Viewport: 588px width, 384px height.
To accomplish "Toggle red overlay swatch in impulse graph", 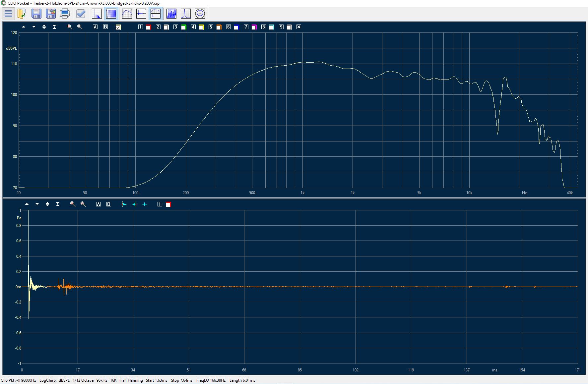I will (x=168, y=204).
